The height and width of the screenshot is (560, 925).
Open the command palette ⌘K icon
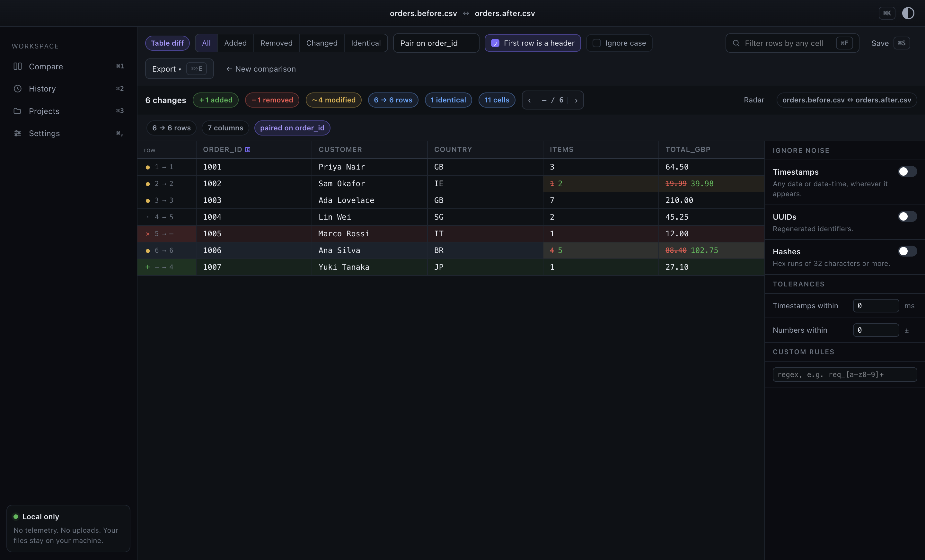(887, 13)
